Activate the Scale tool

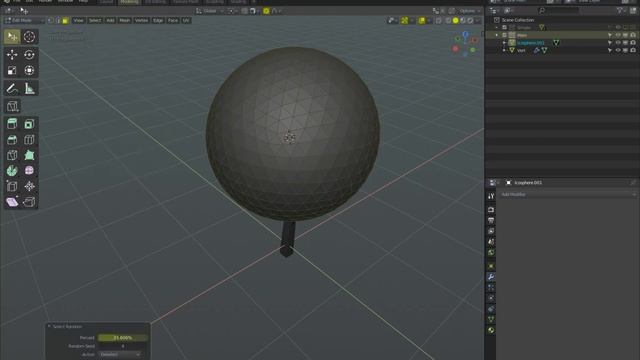12,70
